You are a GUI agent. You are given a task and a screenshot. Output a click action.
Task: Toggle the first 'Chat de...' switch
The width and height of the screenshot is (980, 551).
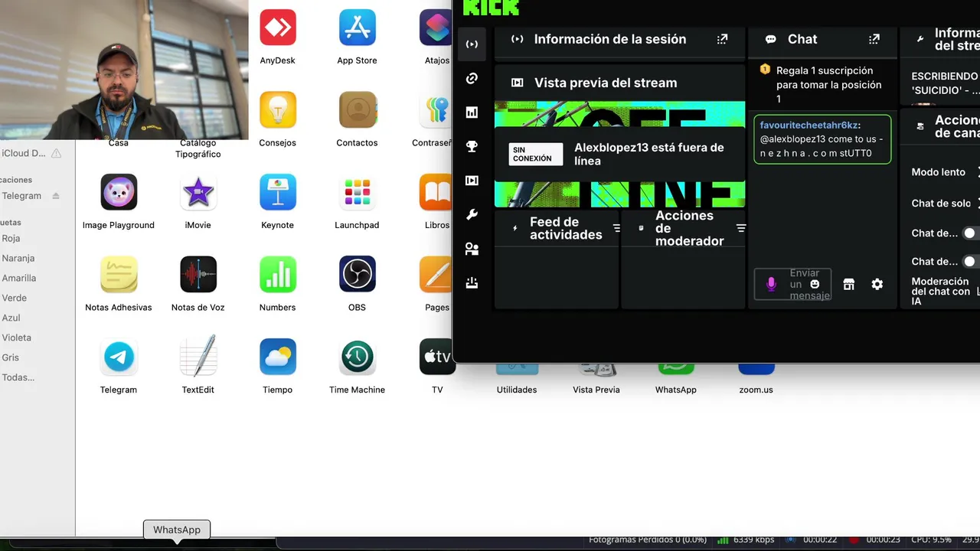(x=971, y=233)
